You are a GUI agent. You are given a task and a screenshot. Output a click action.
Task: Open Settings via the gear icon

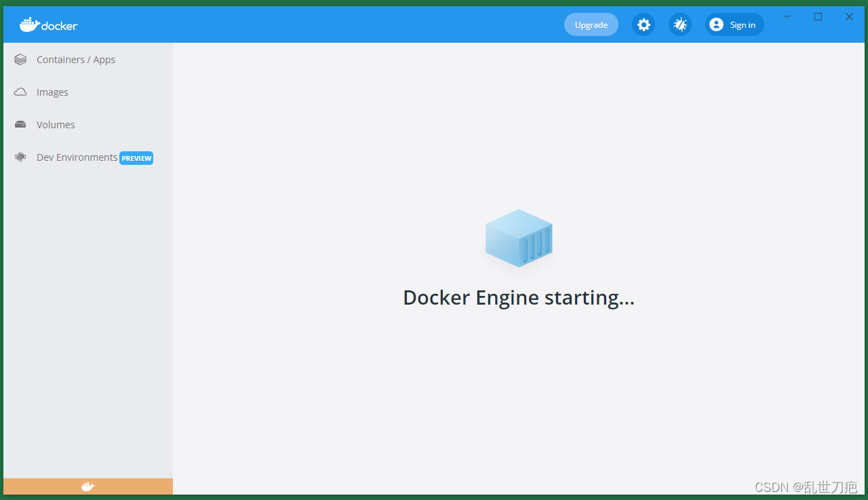coord(644,25)
